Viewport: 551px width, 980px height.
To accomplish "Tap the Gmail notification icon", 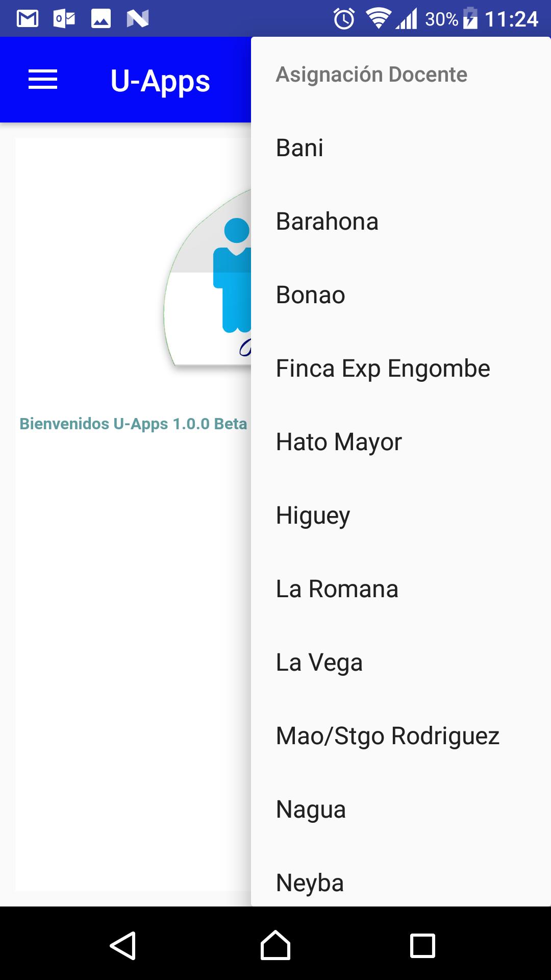I will pyautogui.click(x=28, y=19).
